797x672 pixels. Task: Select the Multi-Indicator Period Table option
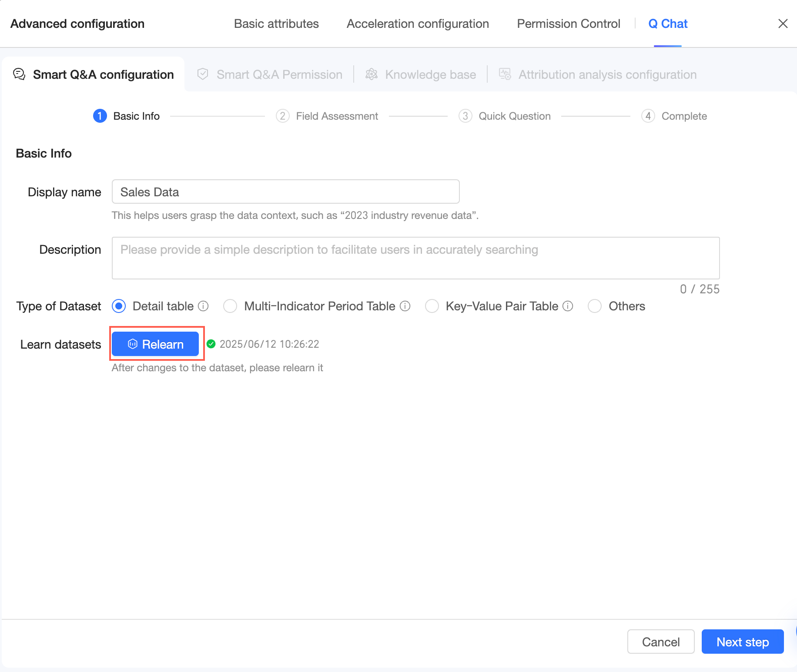click(x=230, y=306)
